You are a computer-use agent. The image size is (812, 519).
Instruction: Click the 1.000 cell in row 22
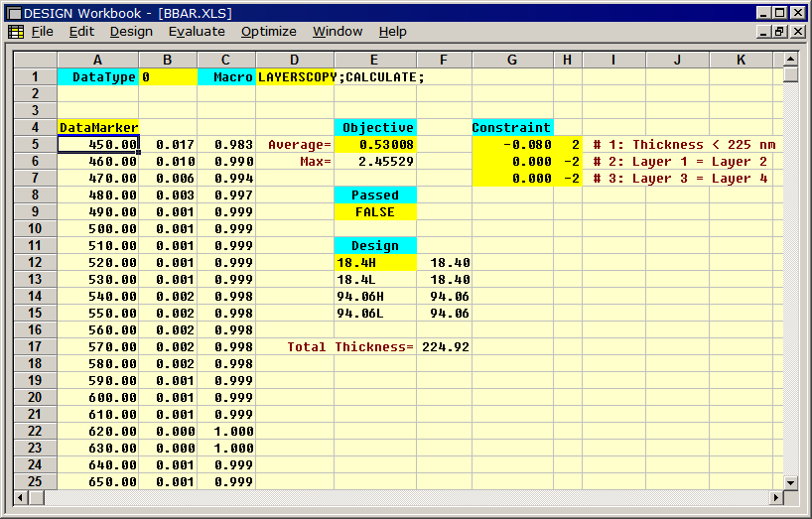coord(226,431)
